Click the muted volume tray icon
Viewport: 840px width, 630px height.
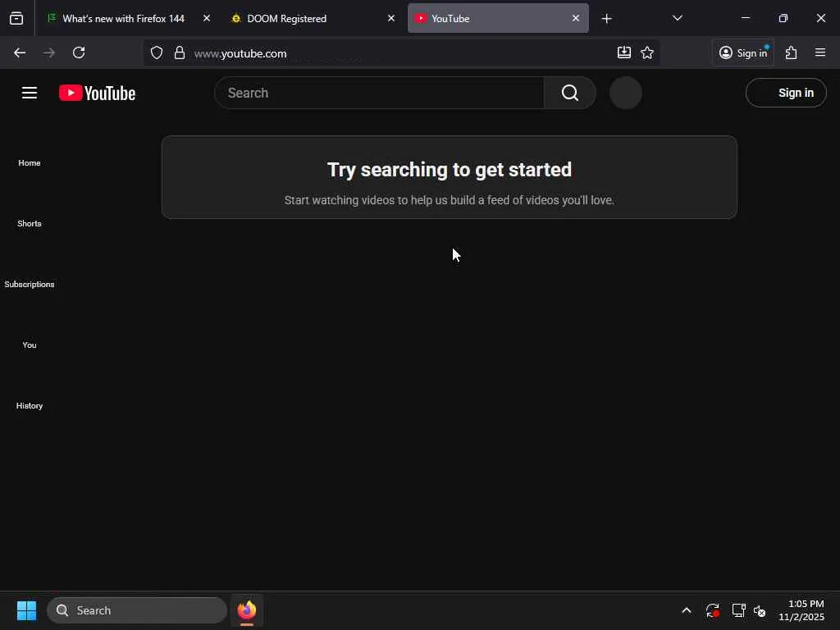(x=760, y=610)
